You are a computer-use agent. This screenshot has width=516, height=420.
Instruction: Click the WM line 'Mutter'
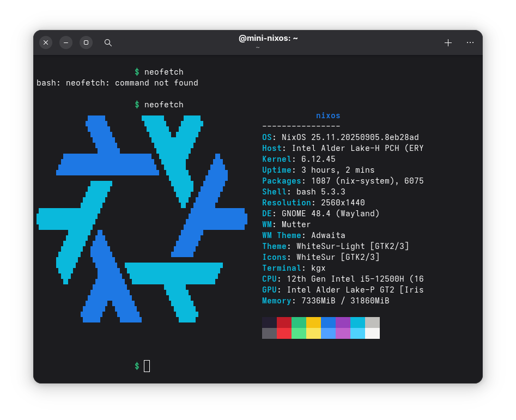(286, 224)
